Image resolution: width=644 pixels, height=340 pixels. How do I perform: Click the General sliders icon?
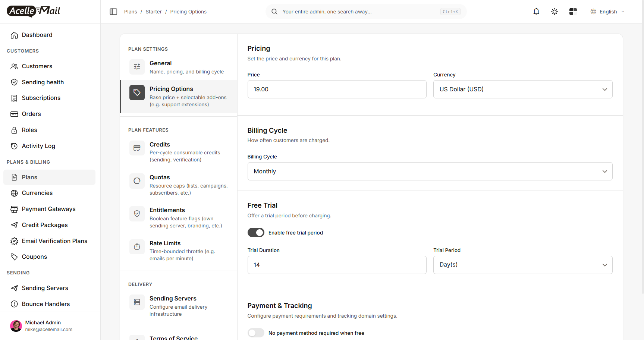coord(137,67)
